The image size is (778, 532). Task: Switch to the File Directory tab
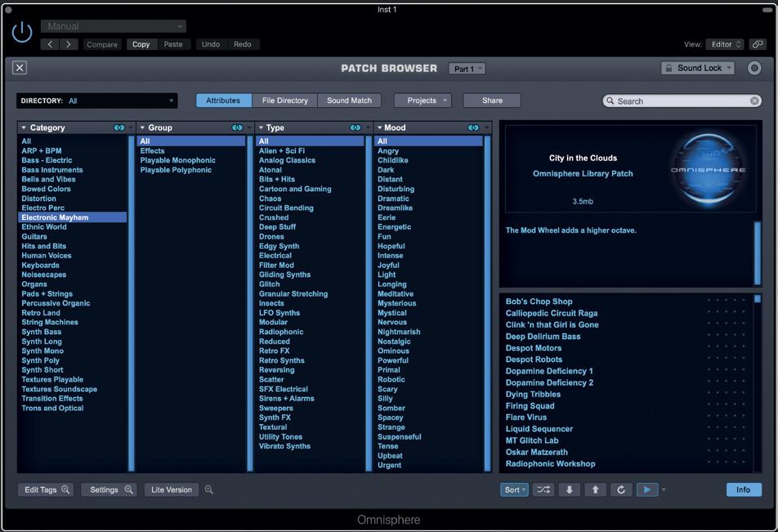[x=284, y=101]
